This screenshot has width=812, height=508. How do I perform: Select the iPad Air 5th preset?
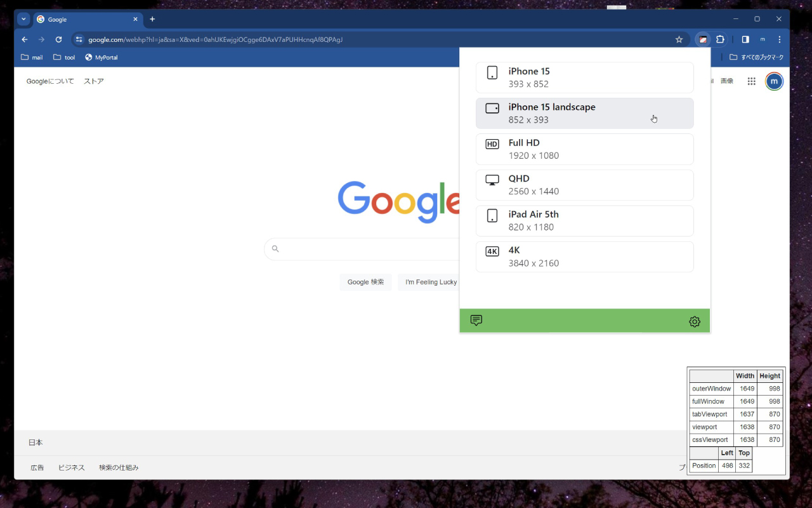tap(584, 220)
